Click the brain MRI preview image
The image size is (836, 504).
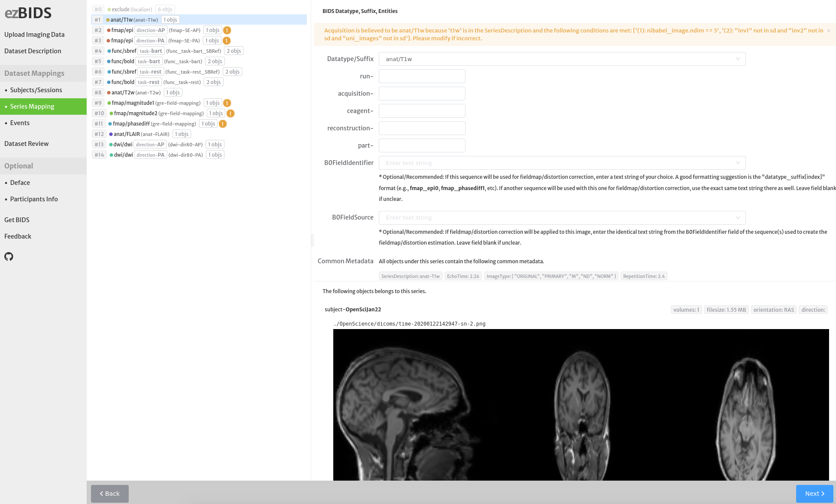(x=581, y=405)
